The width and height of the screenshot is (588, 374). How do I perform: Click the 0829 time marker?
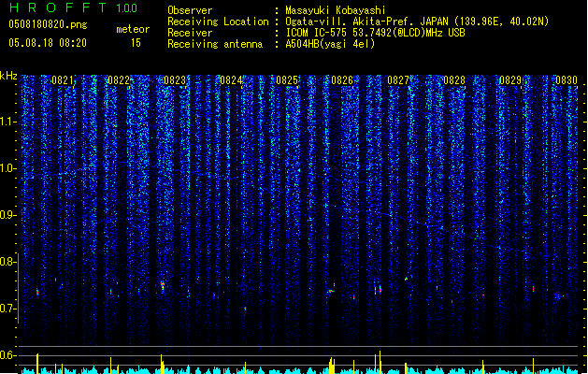click(x=510, y=80)
